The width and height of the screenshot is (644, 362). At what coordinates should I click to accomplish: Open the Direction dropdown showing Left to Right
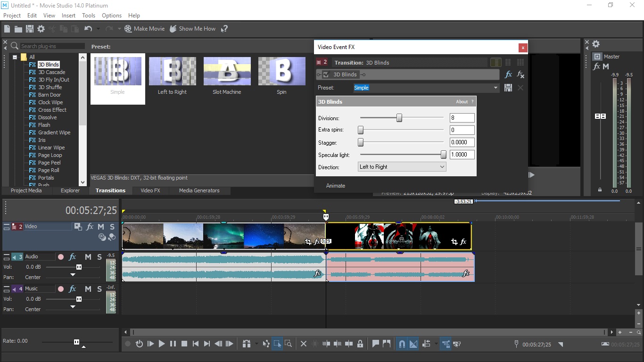coord(402,167)
